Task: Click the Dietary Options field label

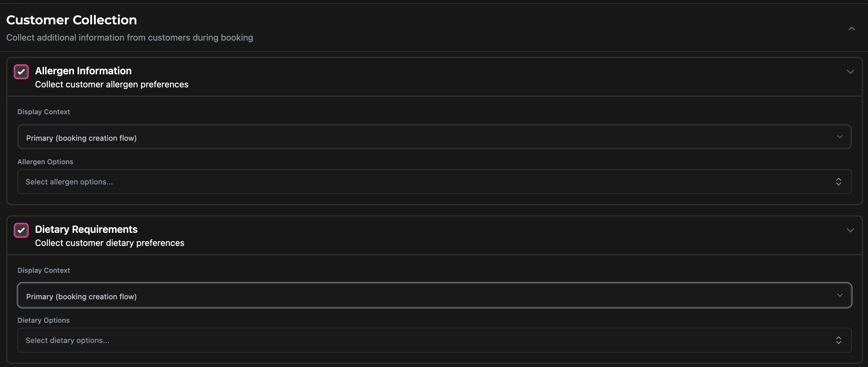Action: coord(43,321)
